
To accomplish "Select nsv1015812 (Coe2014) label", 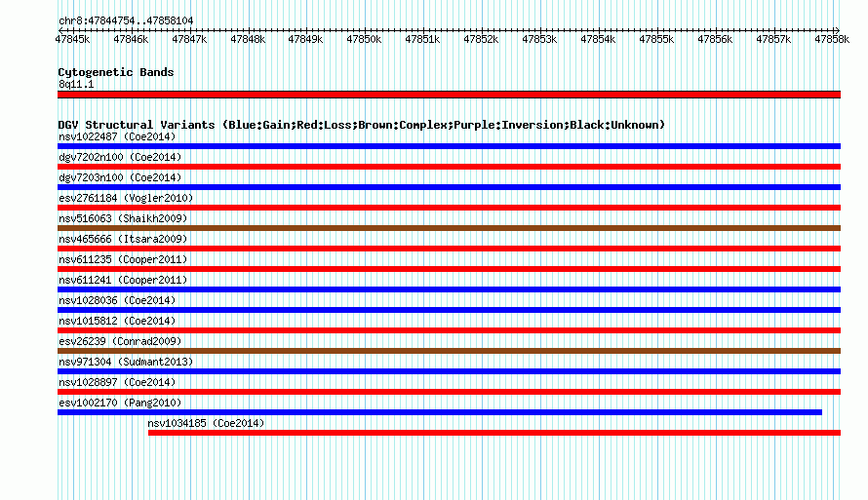I will (x=117, y=321).
